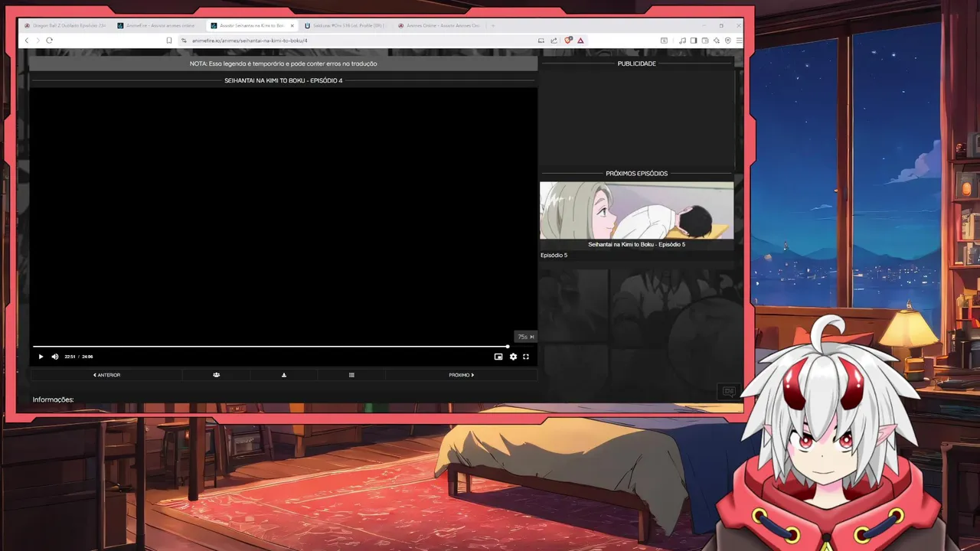Open a new browser tab
The width and height of the screenshot is (980, 551).
pyautogui.click(x=493, y=25)
